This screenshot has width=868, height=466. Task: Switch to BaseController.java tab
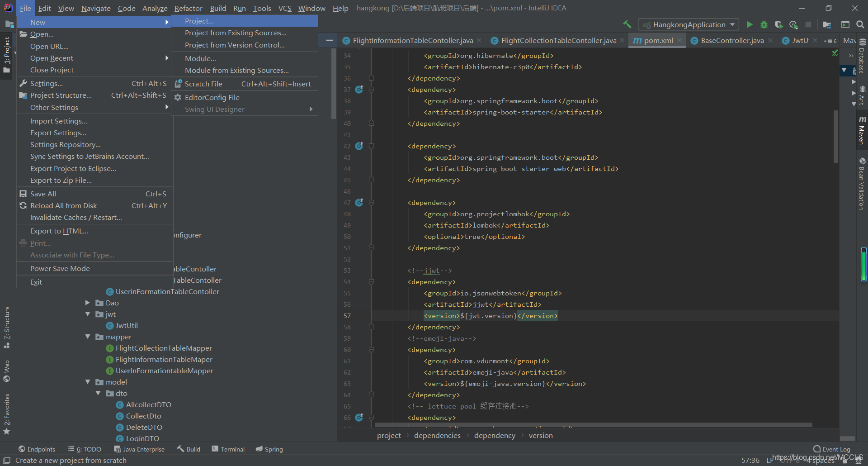tap(732, 41)
